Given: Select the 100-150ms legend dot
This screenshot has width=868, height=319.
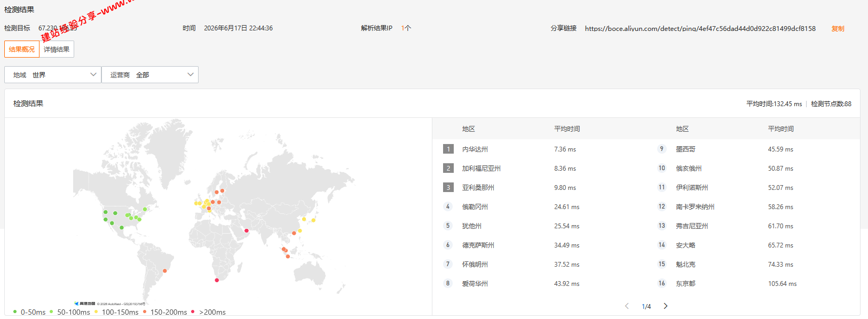Looking at the screenshot, I should 96,312.
